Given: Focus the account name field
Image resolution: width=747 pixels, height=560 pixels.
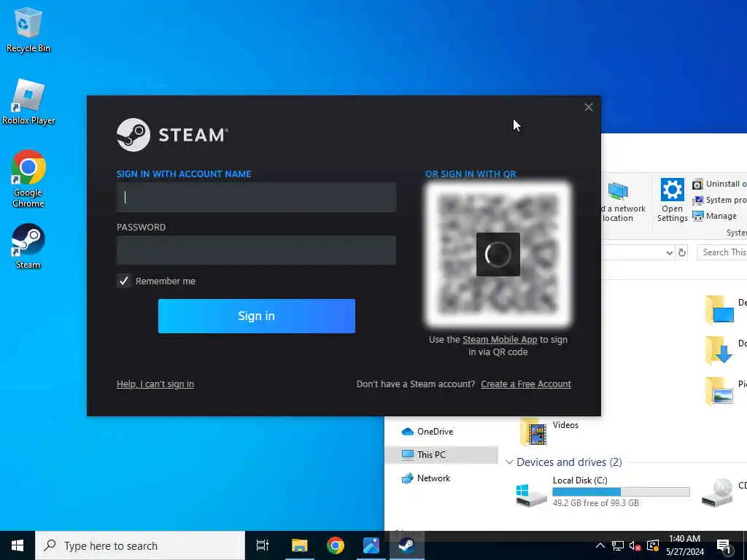Looking at the screenshot, I should (256, 197).
